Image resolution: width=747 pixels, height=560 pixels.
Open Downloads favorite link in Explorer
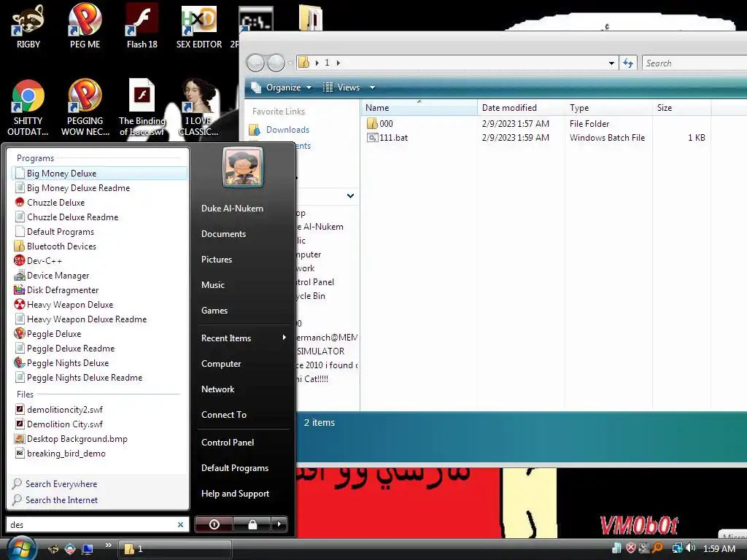pos(287,130)
